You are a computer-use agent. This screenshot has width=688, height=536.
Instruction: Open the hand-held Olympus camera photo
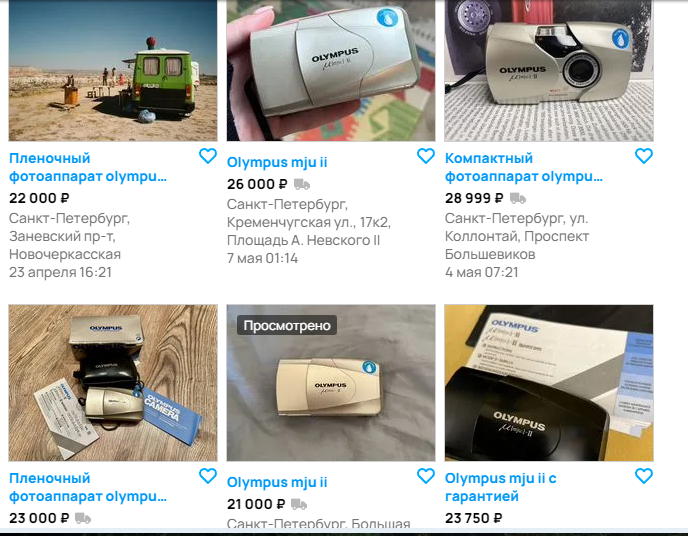(331, 70)
